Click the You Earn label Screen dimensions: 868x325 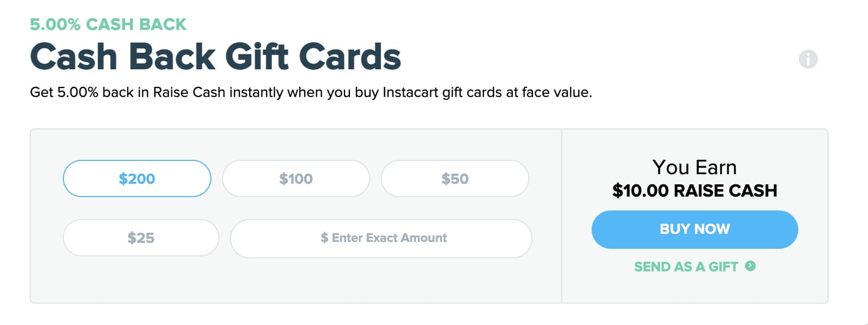(x=694, y=167)
